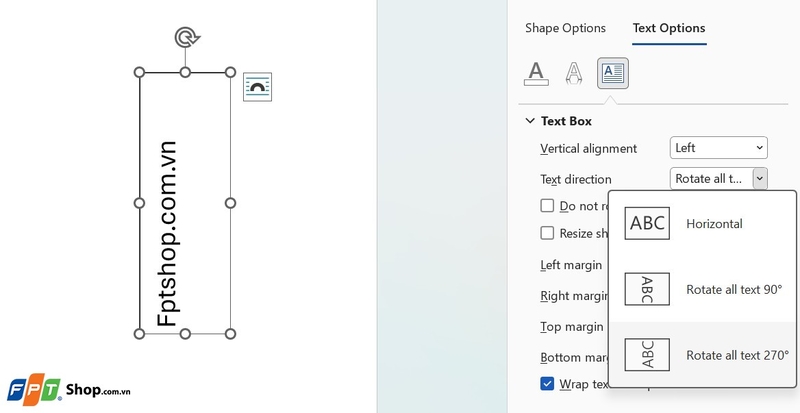Click the FPT Shop logo
The height and width of the screenshot is (413, 800).
69,391
